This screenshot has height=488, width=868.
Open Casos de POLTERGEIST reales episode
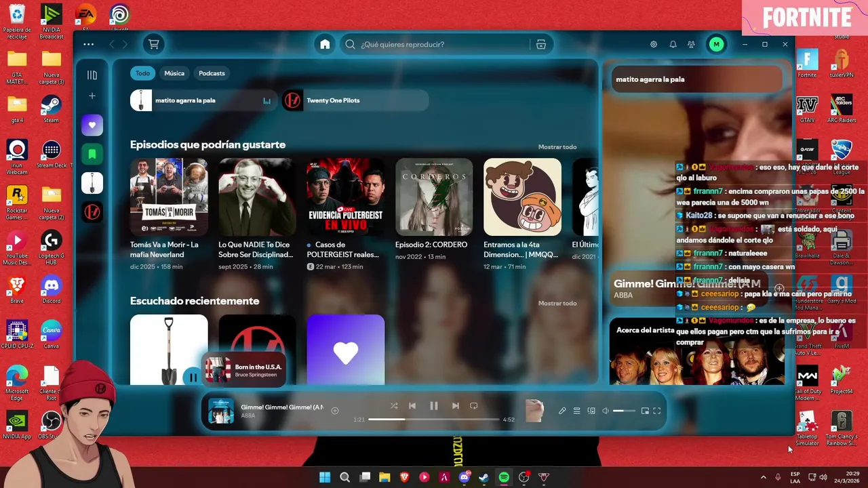(x=345, y=216)
